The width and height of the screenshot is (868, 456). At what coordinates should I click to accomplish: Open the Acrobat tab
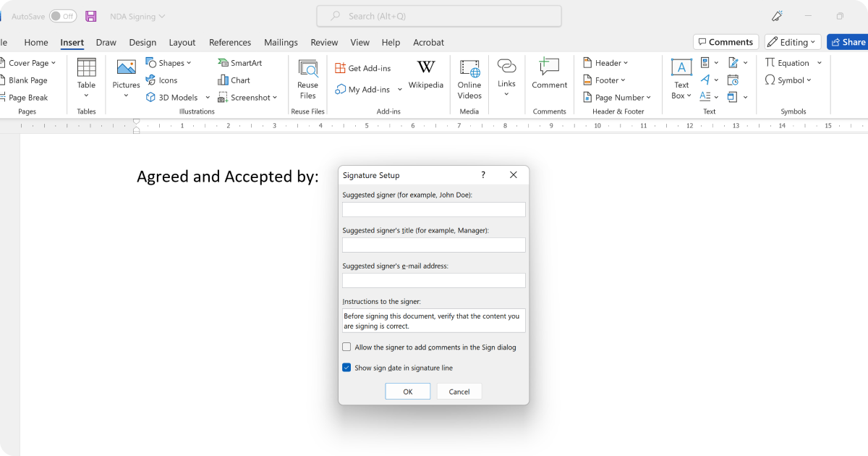click(428, 43)
